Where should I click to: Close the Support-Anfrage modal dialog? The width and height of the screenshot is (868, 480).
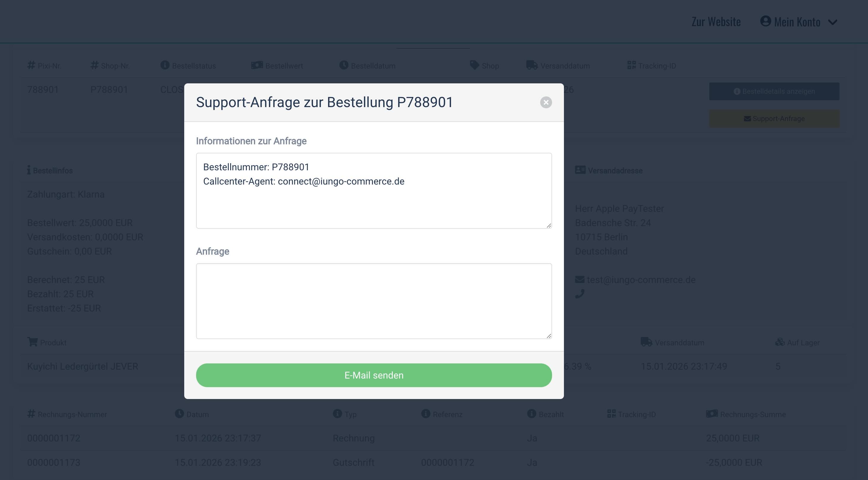[x=546, y=102]
